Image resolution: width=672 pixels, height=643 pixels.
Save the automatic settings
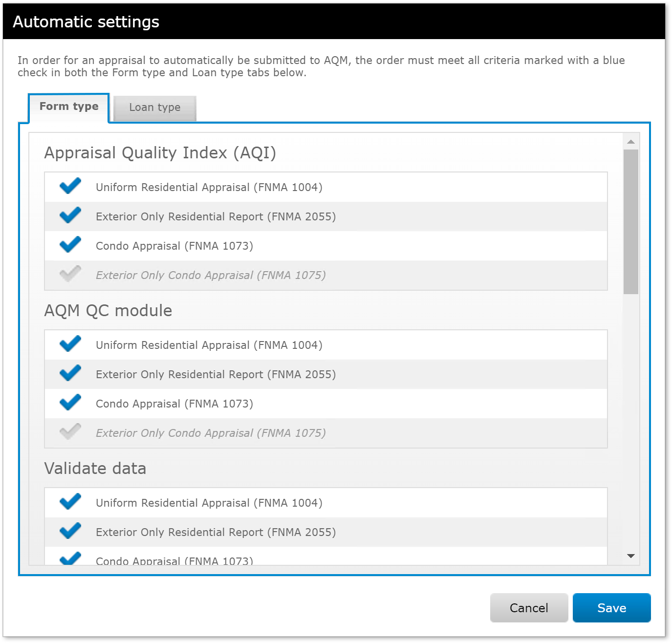click(x=612, y=608)
